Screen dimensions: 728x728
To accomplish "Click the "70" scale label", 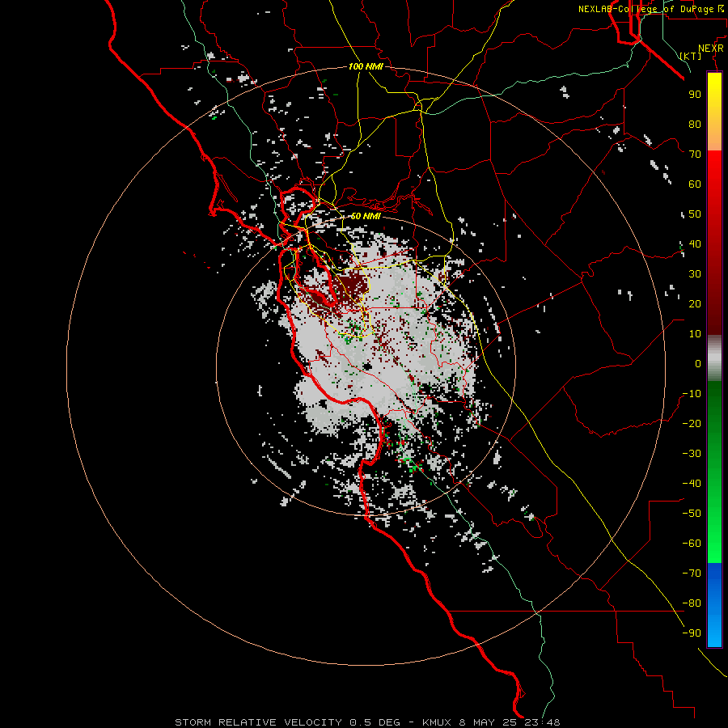I will [x=695, y=154].
